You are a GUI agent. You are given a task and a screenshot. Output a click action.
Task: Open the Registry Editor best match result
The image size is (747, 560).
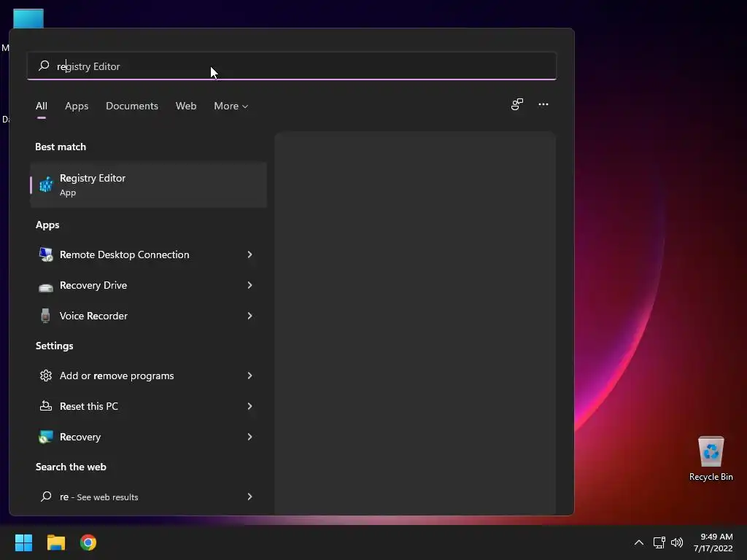coord(148,184)
